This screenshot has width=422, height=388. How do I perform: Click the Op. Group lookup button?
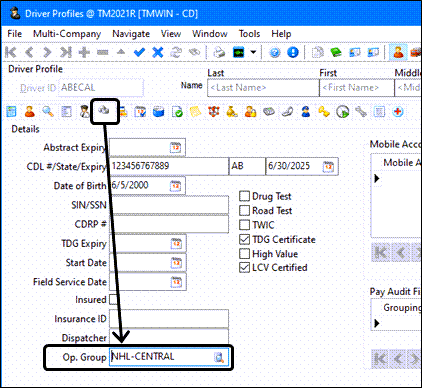click(x=219, y=357)
